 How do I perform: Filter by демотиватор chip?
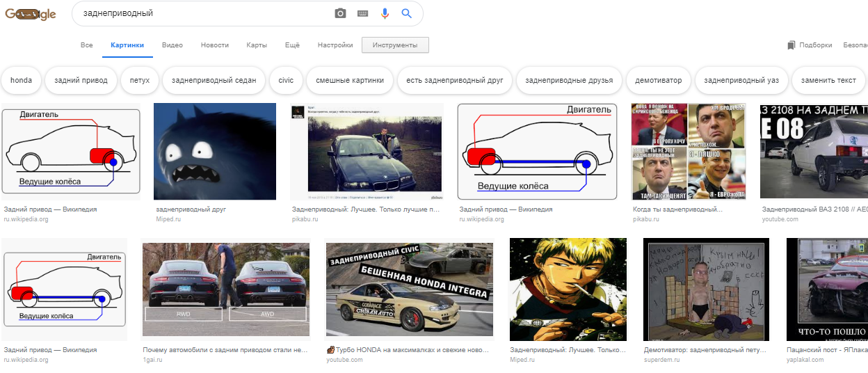click(659, 80)
